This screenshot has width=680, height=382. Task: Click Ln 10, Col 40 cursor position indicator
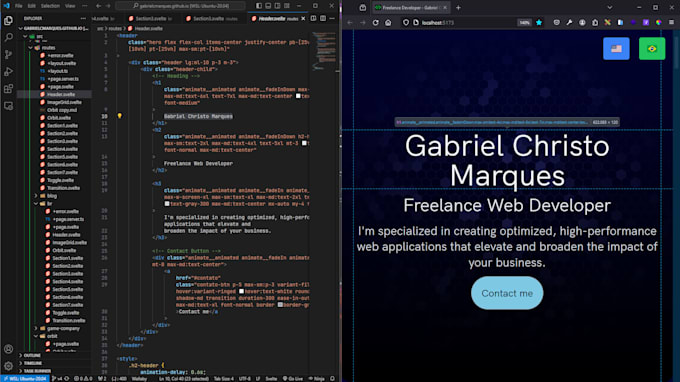click(x=184, y=379)
